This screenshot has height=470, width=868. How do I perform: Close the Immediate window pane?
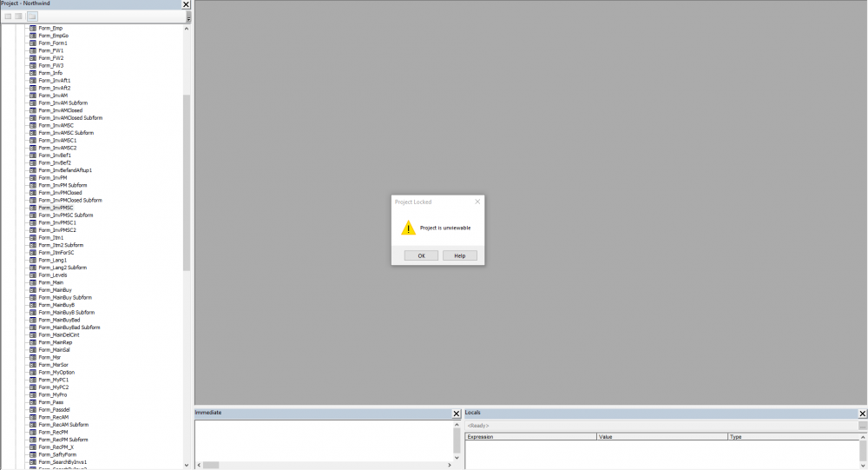pyautogui.click(x=457, y=414)
